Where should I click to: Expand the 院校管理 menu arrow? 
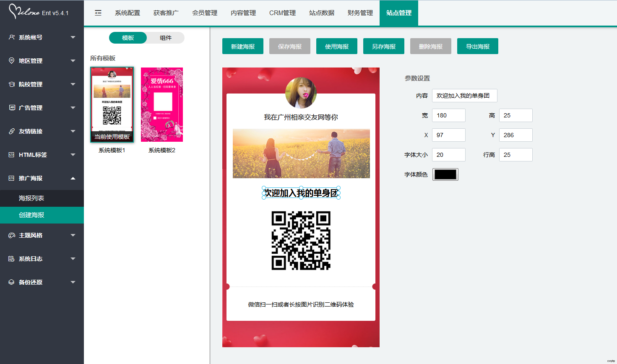tap(73, 84)
